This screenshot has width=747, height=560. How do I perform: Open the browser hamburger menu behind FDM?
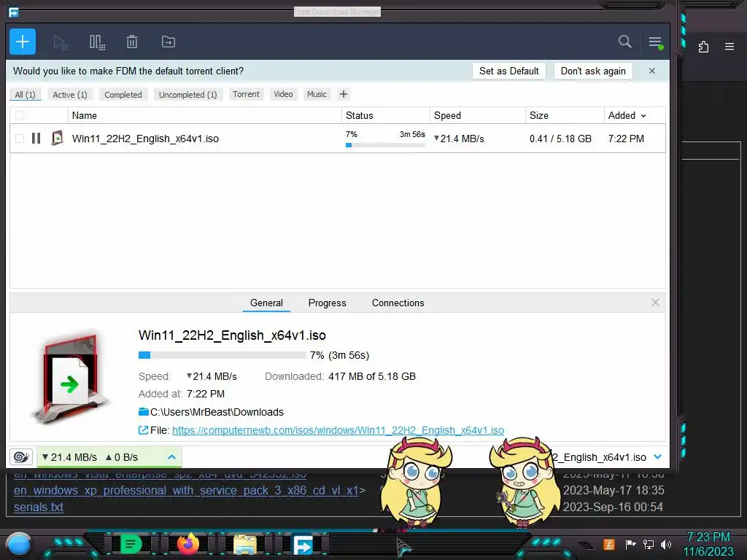[729, 47]
